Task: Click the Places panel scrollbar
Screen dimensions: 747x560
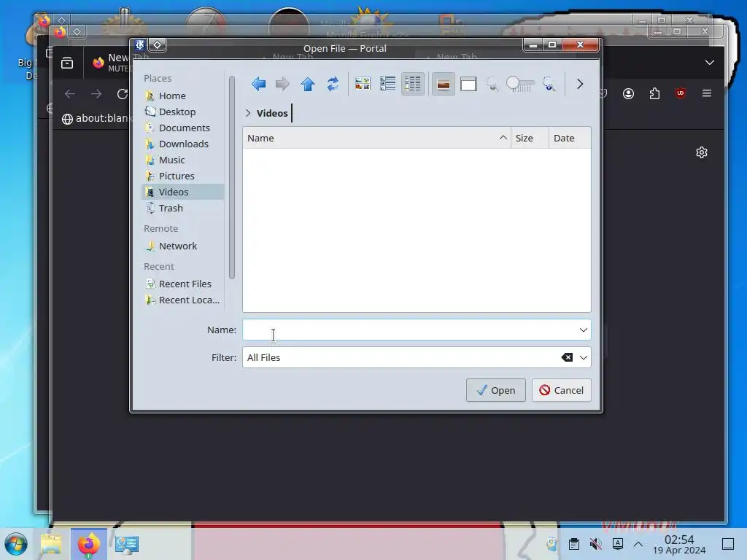Action: (x=231, y=177)
